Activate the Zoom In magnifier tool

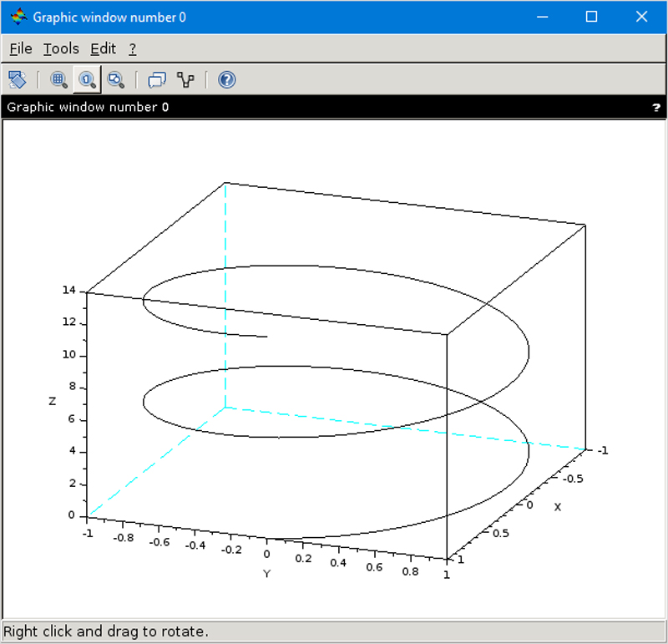coord(58,79)
